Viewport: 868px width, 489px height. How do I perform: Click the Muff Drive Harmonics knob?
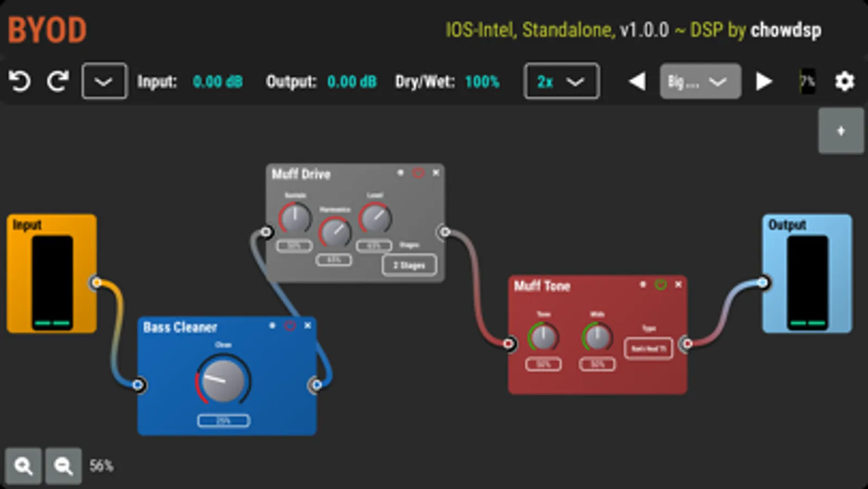click(334, 231)
